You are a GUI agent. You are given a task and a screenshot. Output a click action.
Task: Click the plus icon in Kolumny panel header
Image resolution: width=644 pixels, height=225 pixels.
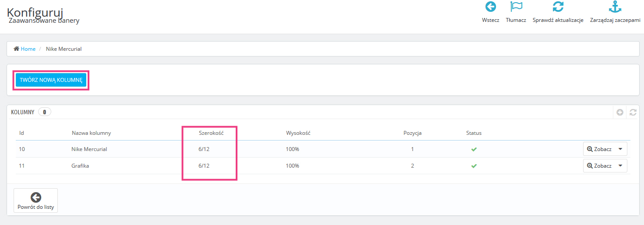[x=620, y=112]
